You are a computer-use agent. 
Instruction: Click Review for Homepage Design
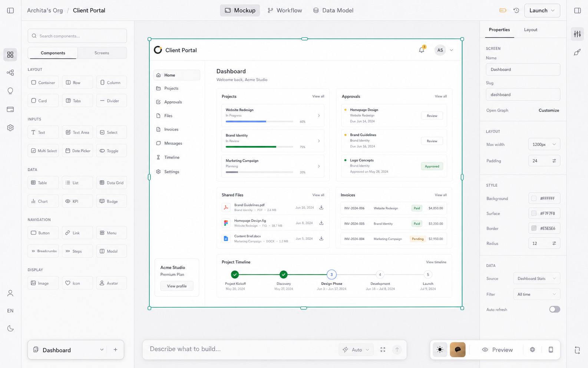click(432, 116)
